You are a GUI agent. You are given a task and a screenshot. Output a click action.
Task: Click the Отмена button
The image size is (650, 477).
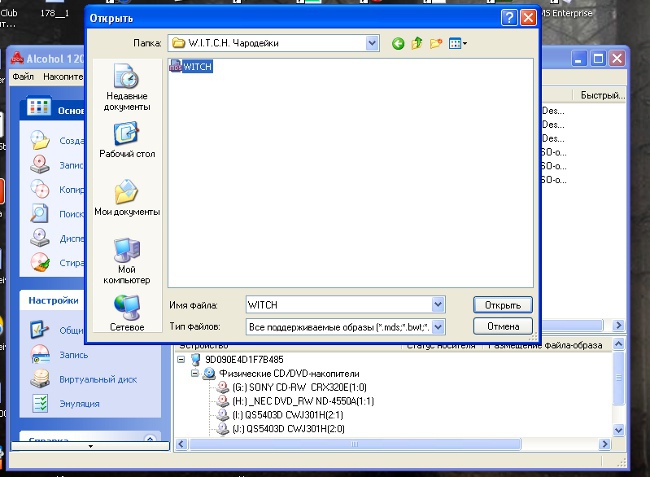[x=502, y=327]
